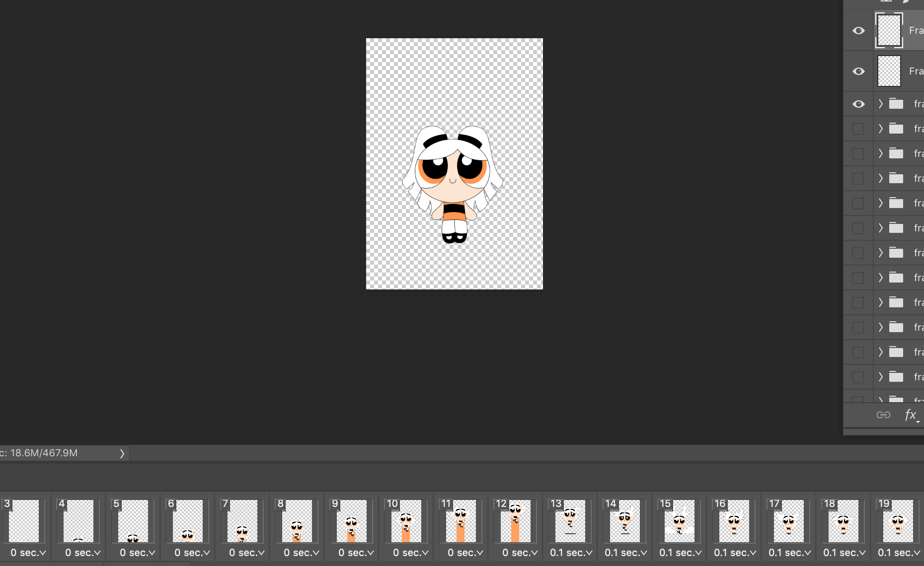This screenshot has width=924, height=566.
Task: Select the top Fra layer thumbnail
Action: pos(889,31)
